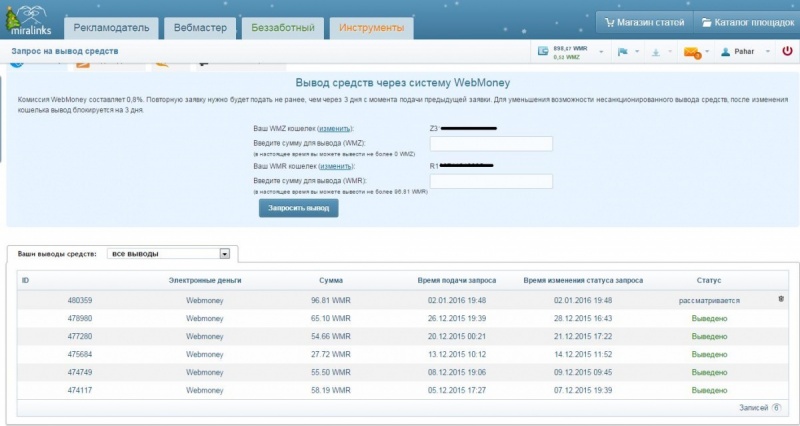Click submission time 13.12.2015 10:12
This screenshot has width=800, height=426.
457,354
